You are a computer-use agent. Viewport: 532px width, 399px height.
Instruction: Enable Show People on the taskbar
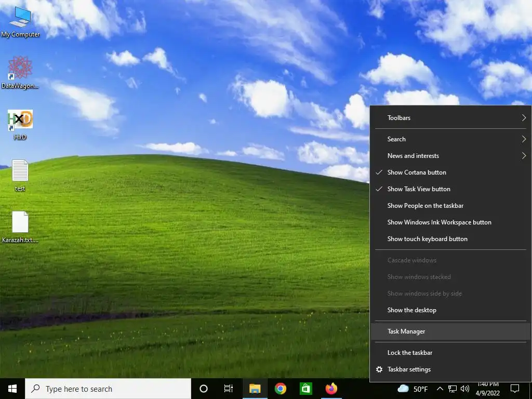pos(450,206)
